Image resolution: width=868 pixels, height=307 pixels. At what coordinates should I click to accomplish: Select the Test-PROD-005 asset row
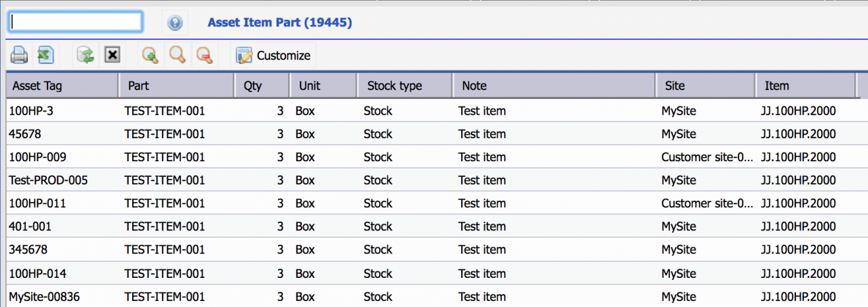[434, 180]
